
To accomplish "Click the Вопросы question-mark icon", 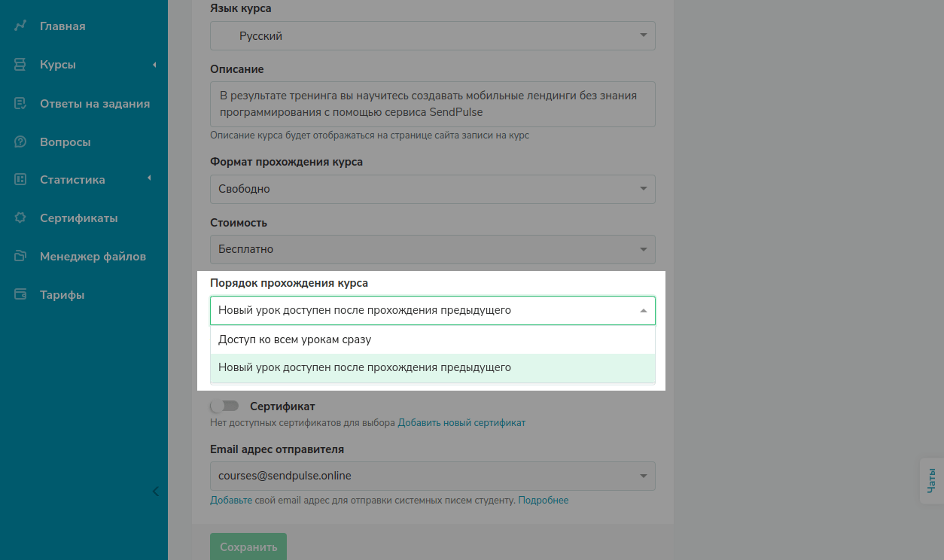I will click(x=20, y=142).
